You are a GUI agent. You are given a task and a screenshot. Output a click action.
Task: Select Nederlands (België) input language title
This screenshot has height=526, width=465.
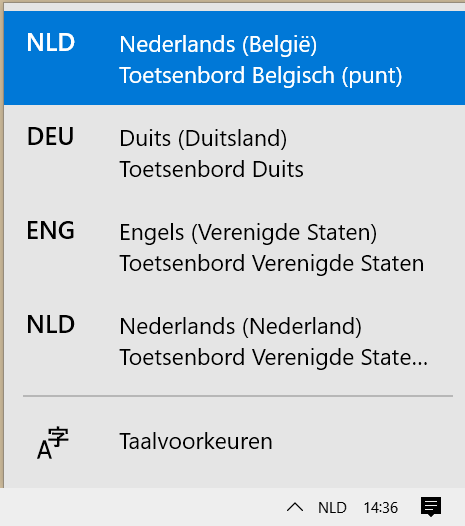pyautogui.click(x=218, y=45)
